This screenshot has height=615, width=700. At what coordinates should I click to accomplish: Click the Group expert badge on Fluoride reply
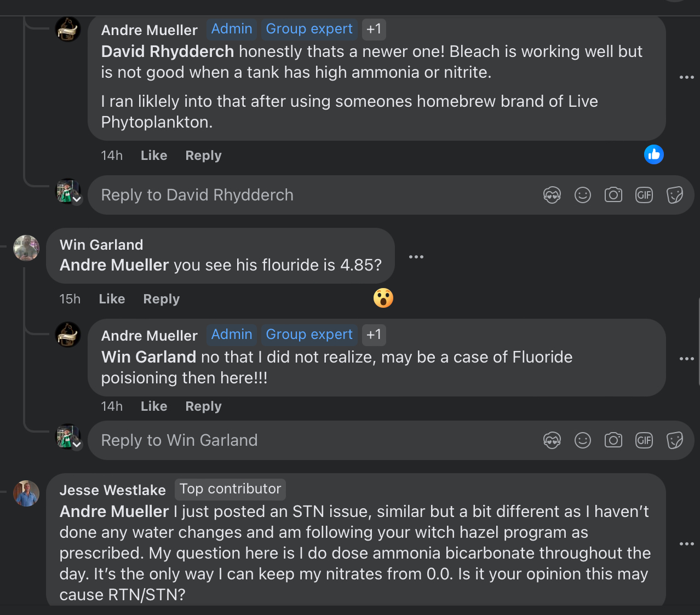[x=309, y=335]
